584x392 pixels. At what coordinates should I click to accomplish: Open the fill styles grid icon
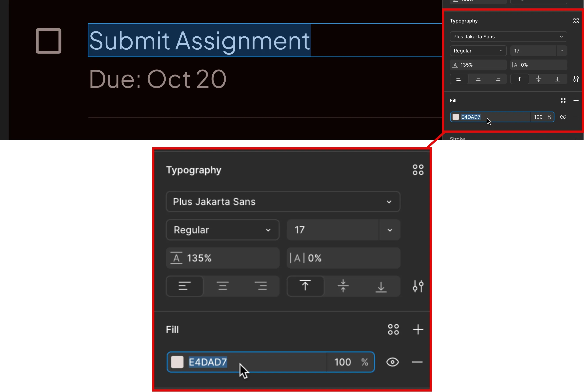click(x=564, y=101)
